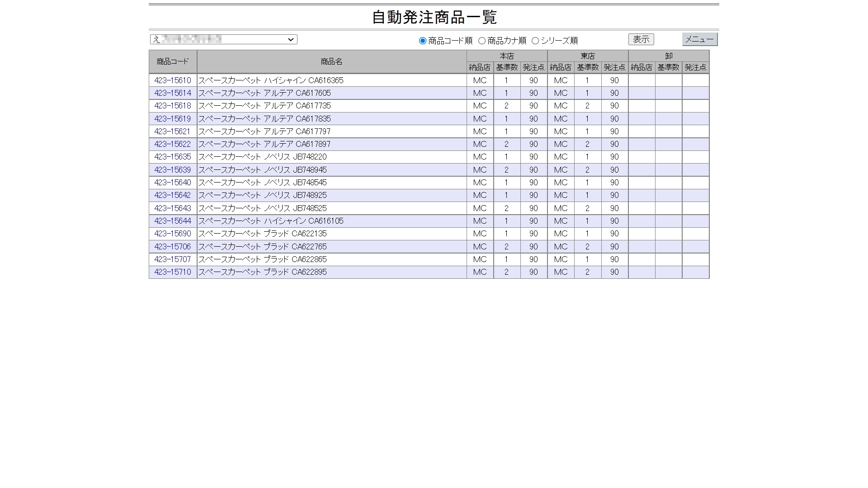Select the 商品カナ順 radio button
Image resolution: width=868 pixels, height=488 pixels.
point(482,41)
